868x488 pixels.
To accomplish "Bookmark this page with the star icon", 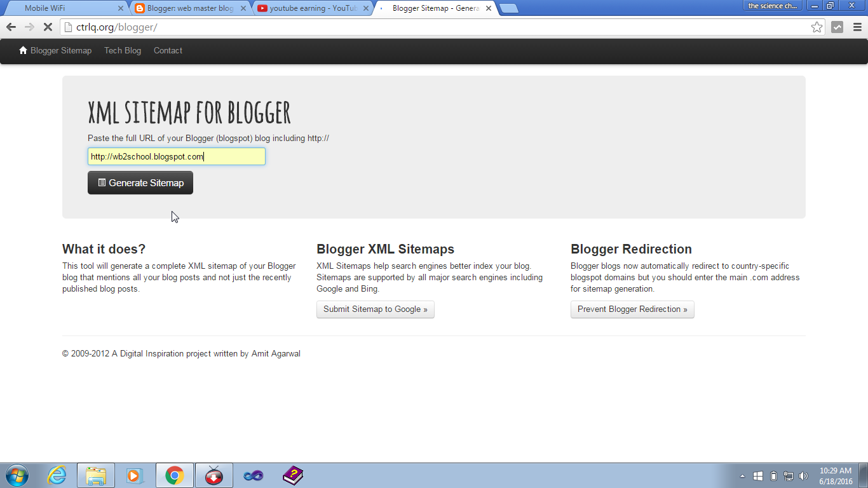I will 817,27.
